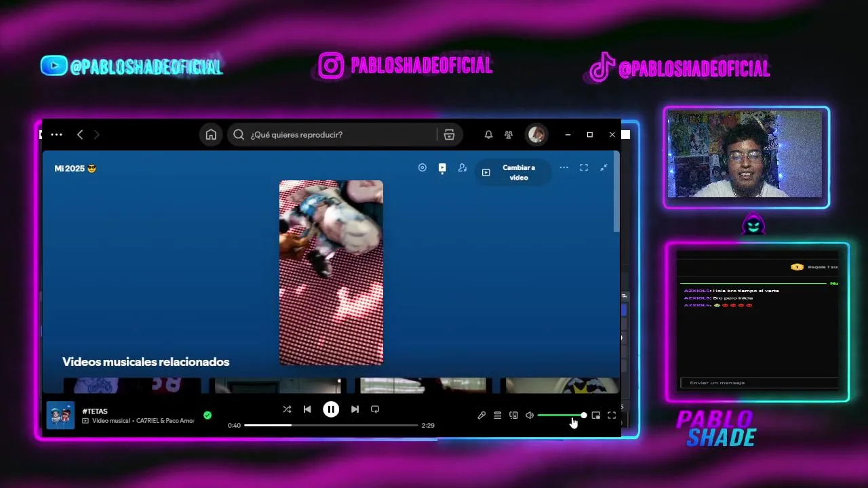868x488 pixels.
Task: Click the 'Videos musicales relacionados' heading
Action: tap(146, 362)
